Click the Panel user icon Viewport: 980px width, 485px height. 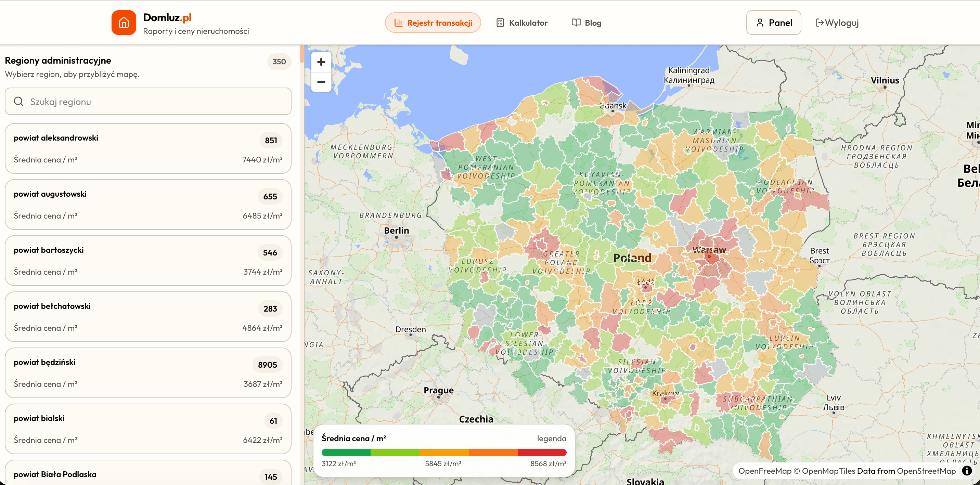[760, 23]
